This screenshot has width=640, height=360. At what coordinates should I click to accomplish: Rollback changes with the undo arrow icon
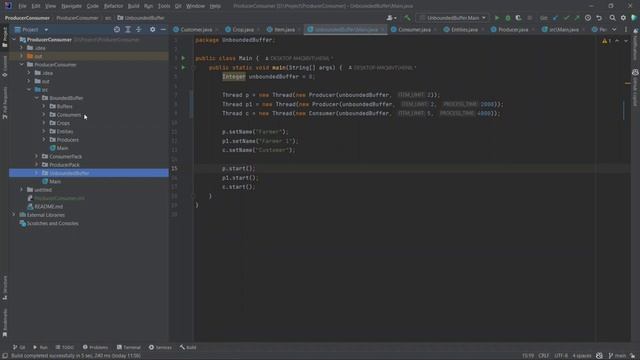point(599,18)
